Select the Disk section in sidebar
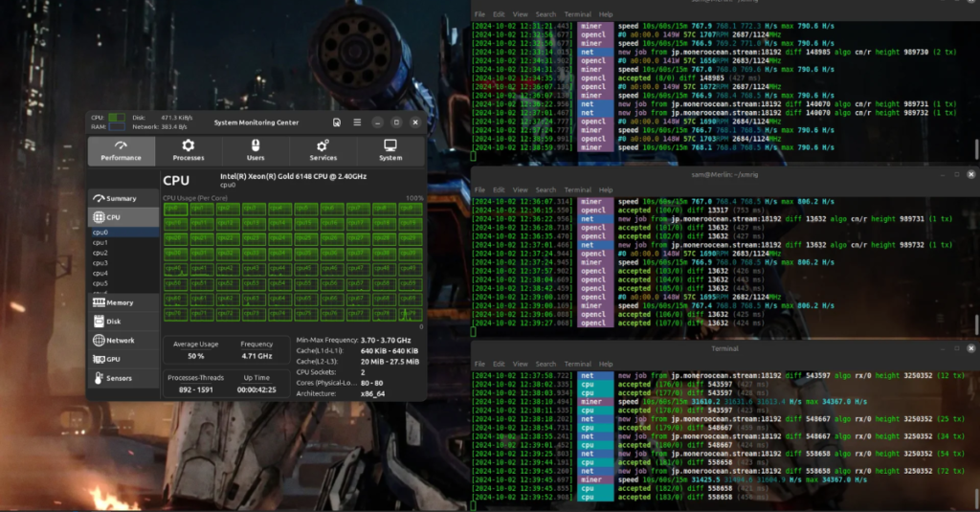980x512 pixels. click(x=113, y=322)
